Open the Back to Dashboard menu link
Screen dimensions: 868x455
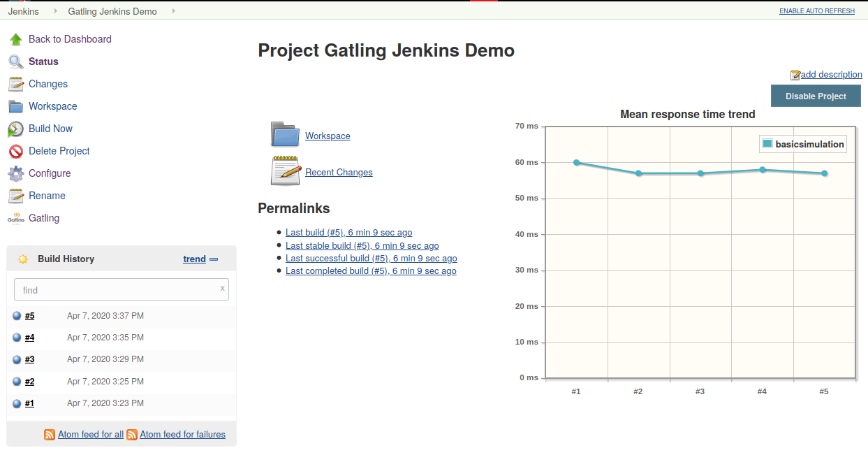(70, 39)
